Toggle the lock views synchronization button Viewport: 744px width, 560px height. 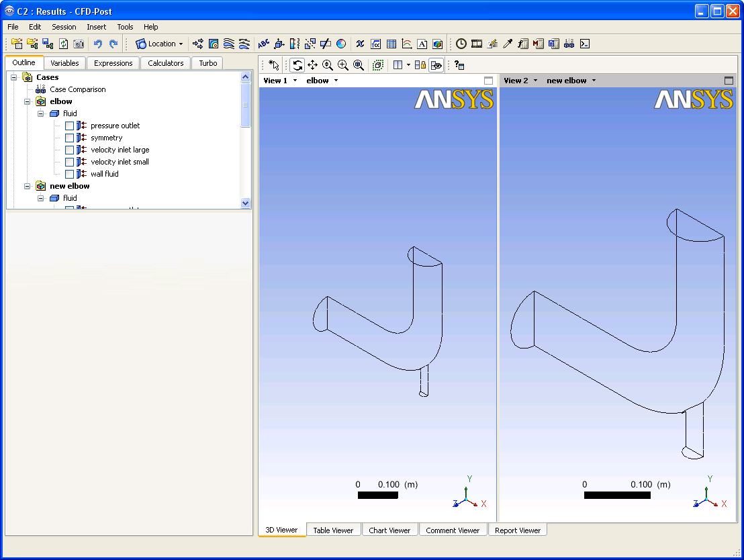420,65
